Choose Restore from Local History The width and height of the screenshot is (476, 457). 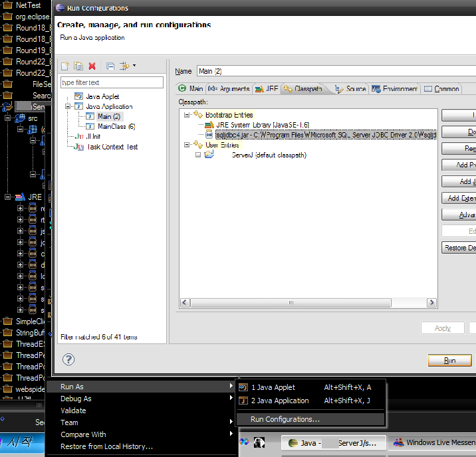(142, 446)
